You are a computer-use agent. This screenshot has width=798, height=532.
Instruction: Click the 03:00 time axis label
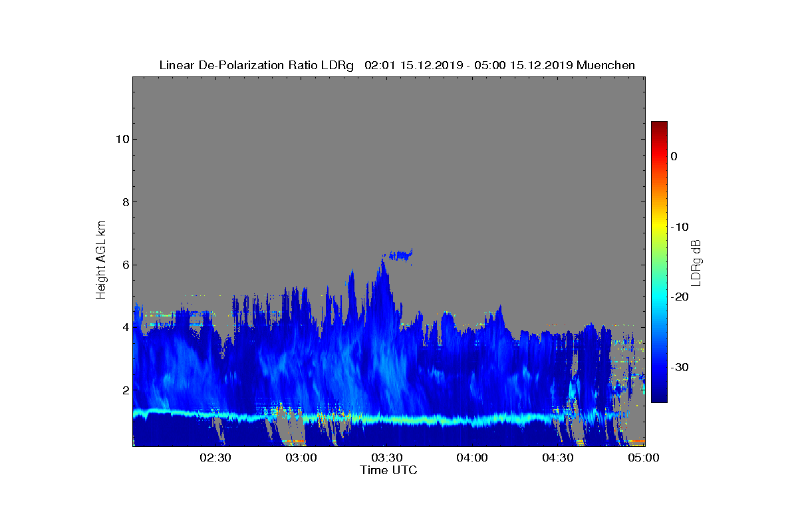(x=301, y=458)
